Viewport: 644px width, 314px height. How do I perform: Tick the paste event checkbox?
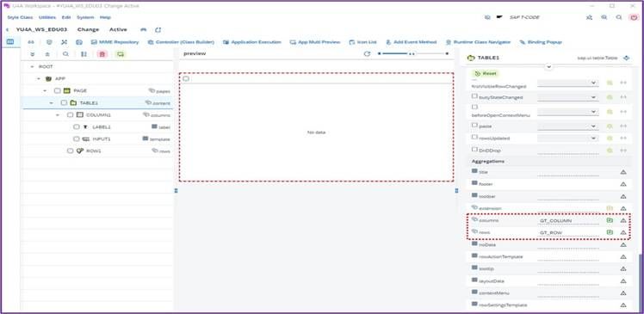tap(474, 126)
